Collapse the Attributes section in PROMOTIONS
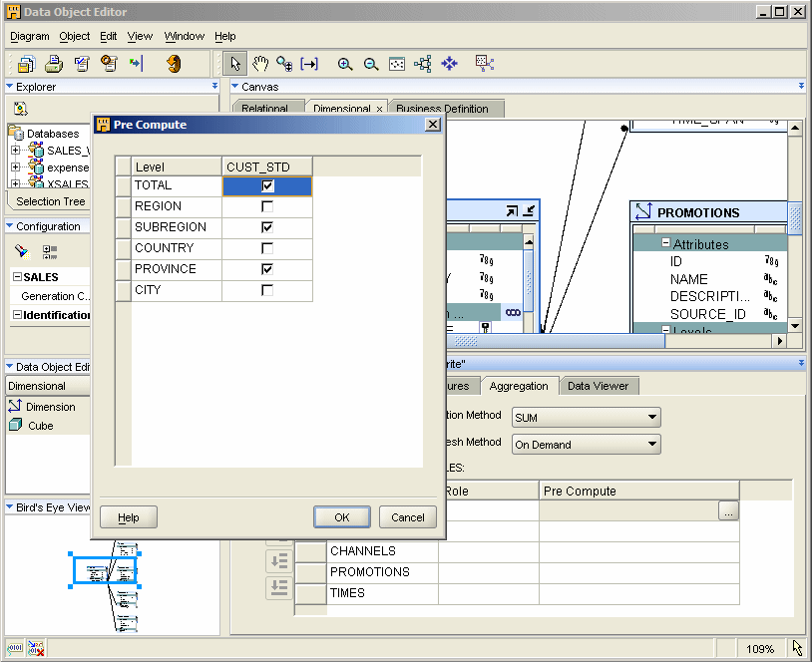The width and height of the screenshot is (812, 662). [x=664, y=244]
